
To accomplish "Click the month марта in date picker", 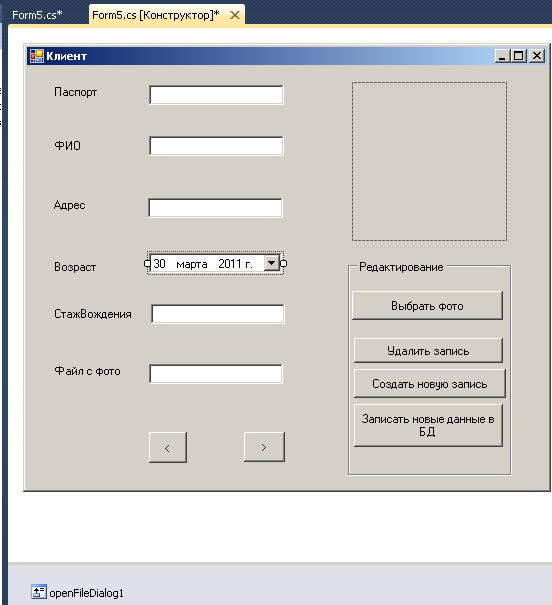I will (x=192, y=264).
